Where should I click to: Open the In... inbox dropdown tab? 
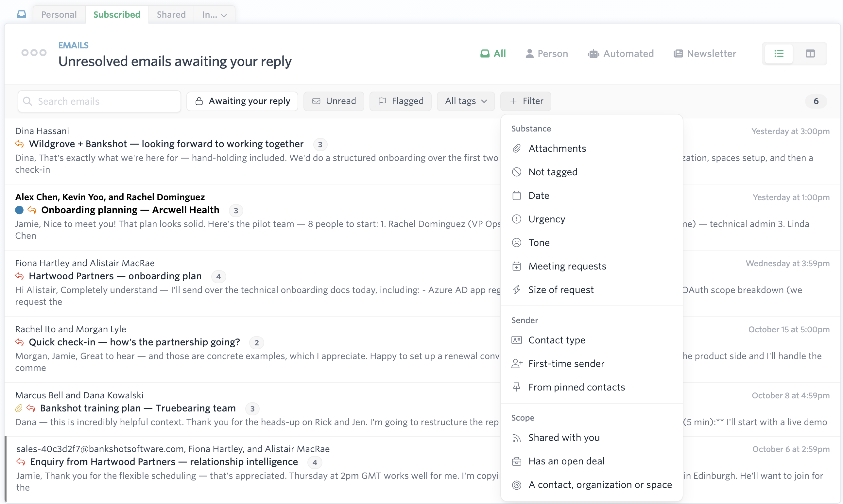point(215,15)
